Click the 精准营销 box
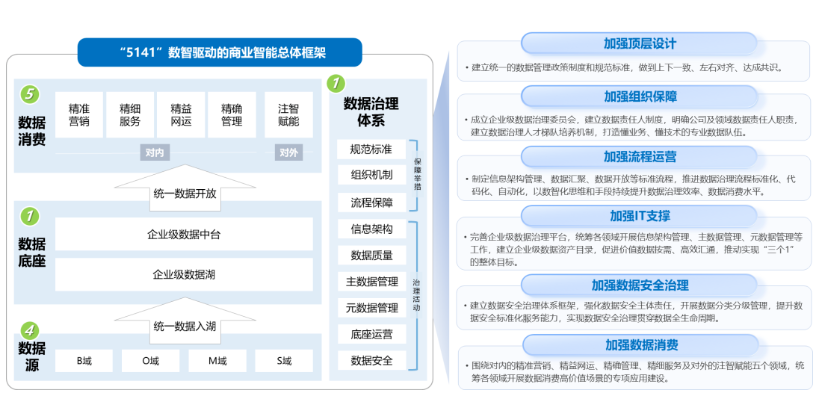 click(x=79, y=115)
